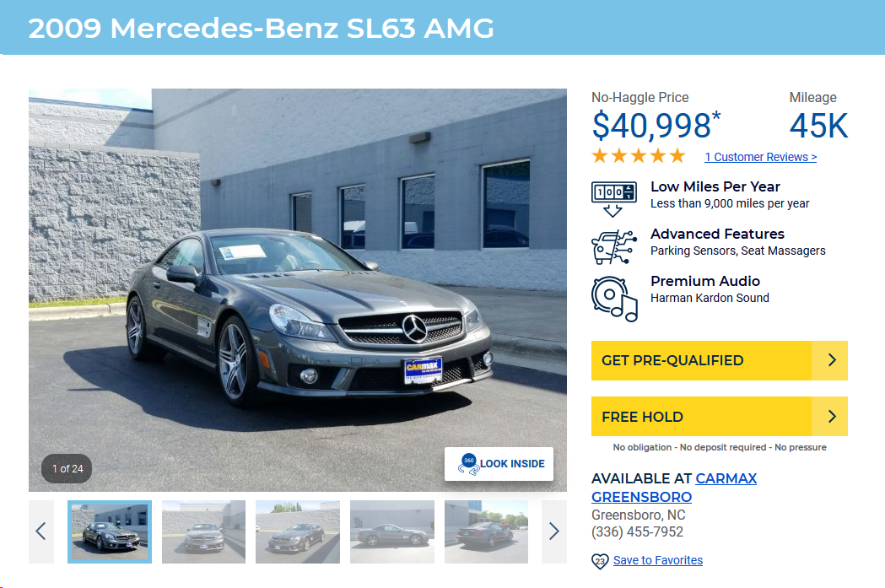Show previous thumbnails with left arrow
885x588 pixels.
coord(41,531)
